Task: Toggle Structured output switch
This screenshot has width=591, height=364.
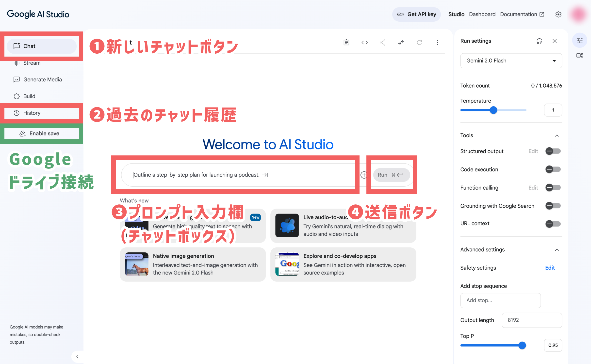Action: pos(553,151)
